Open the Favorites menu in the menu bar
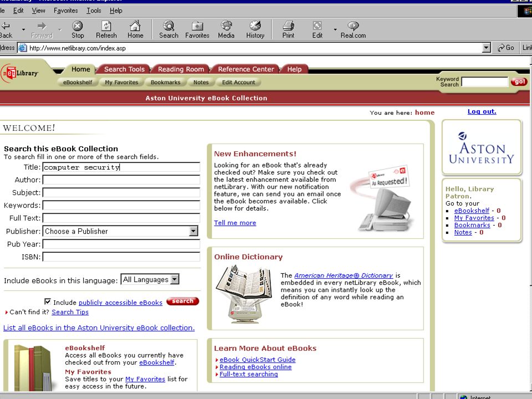The width and height of the screenshot is (532, 399). coord(66,11)
